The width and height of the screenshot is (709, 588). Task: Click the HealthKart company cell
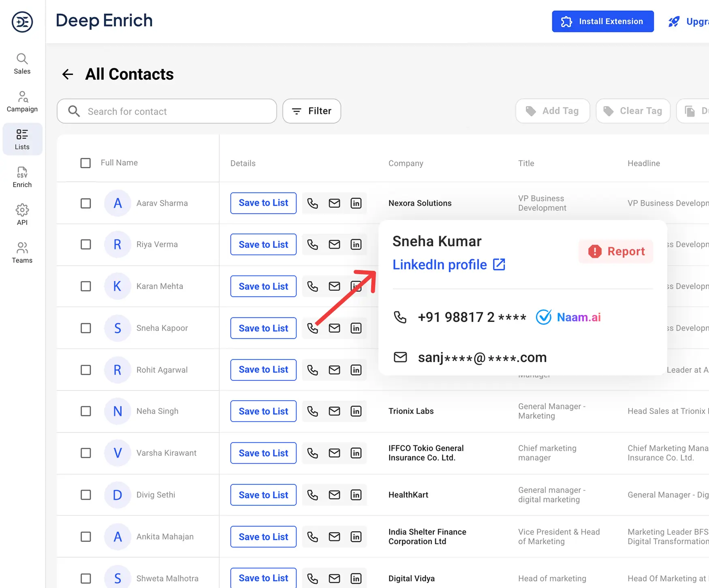click(x=408, y=495)
